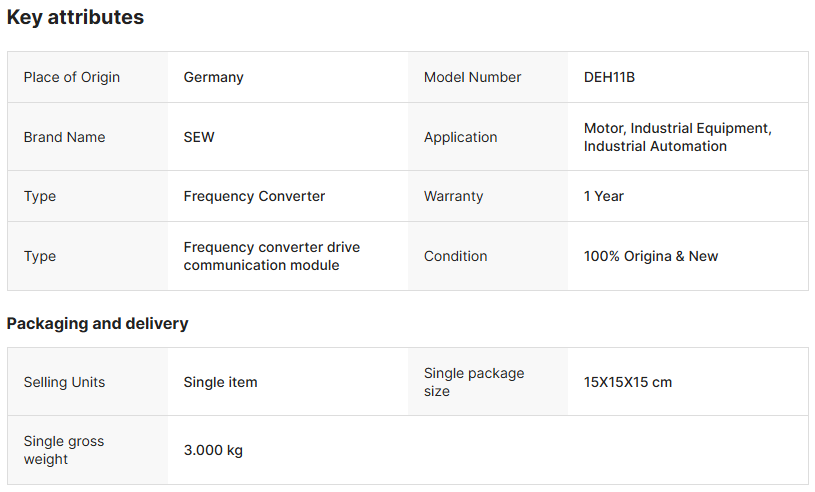Select the Place of Origin label

pyautogui.click(x=72, y=77)
